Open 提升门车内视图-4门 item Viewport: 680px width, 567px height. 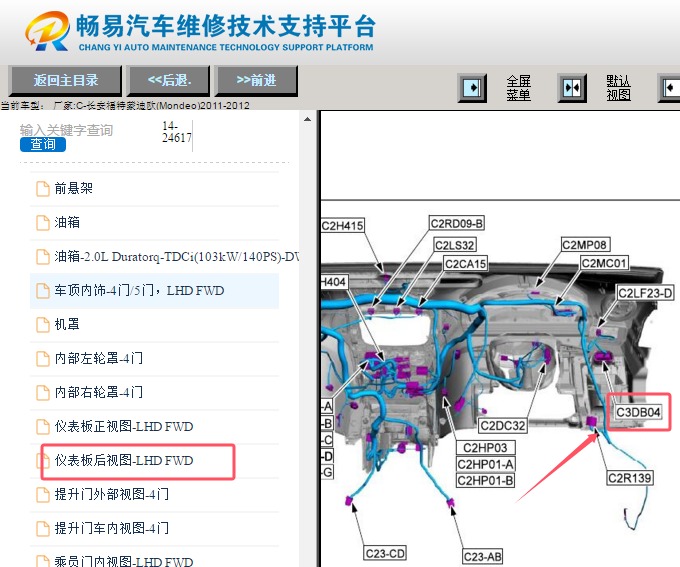pyautogui.click(x=111, y=528)
